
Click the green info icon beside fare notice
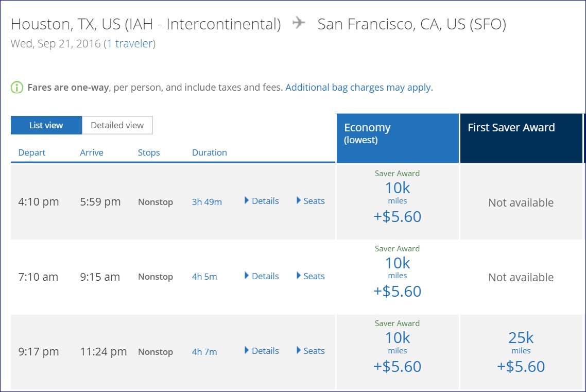click(17, 88)
